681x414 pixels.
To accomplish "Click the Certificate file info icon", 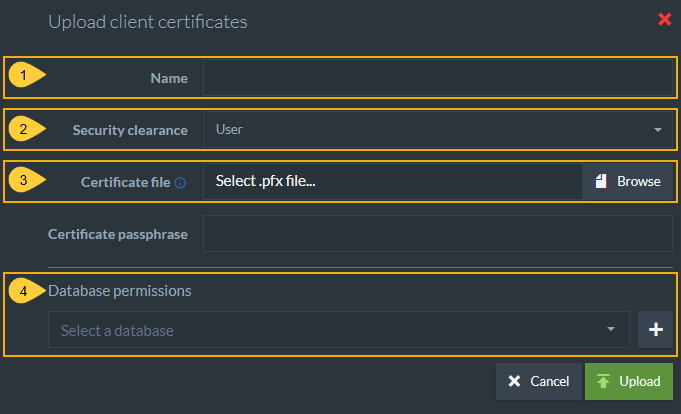I will (x=180, y=183).
